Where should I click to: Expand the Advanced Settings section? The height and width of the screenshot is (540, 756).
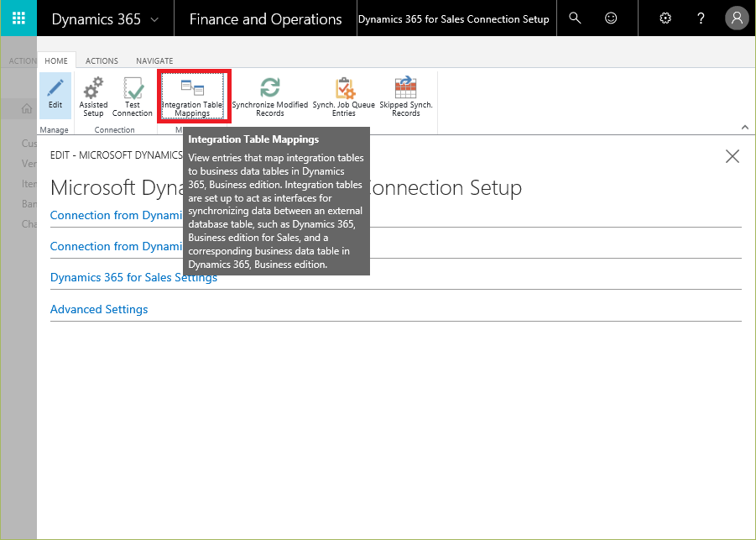(99, 309)
